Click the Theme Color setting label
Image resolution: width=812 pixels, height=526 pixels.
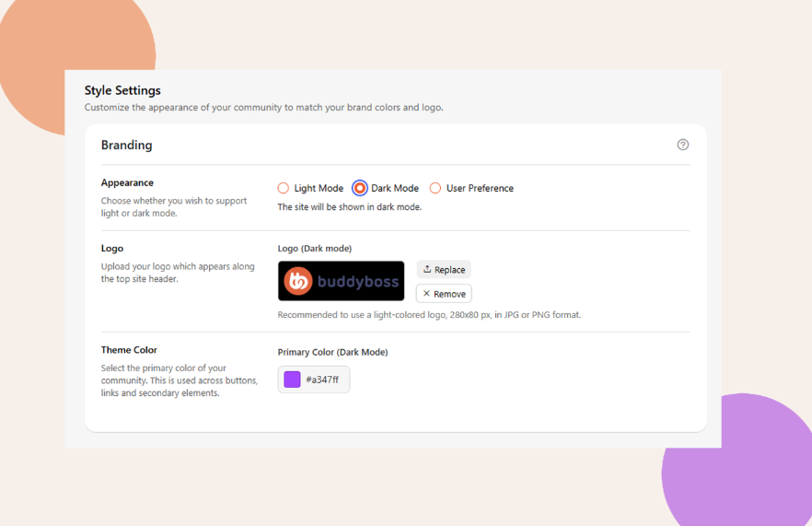(129, 350)
